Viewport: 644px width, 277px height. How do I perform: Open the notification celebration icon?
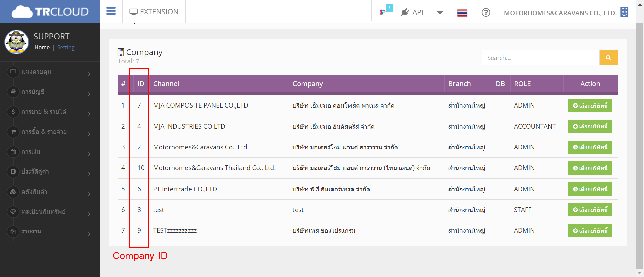tap(383, 12)
